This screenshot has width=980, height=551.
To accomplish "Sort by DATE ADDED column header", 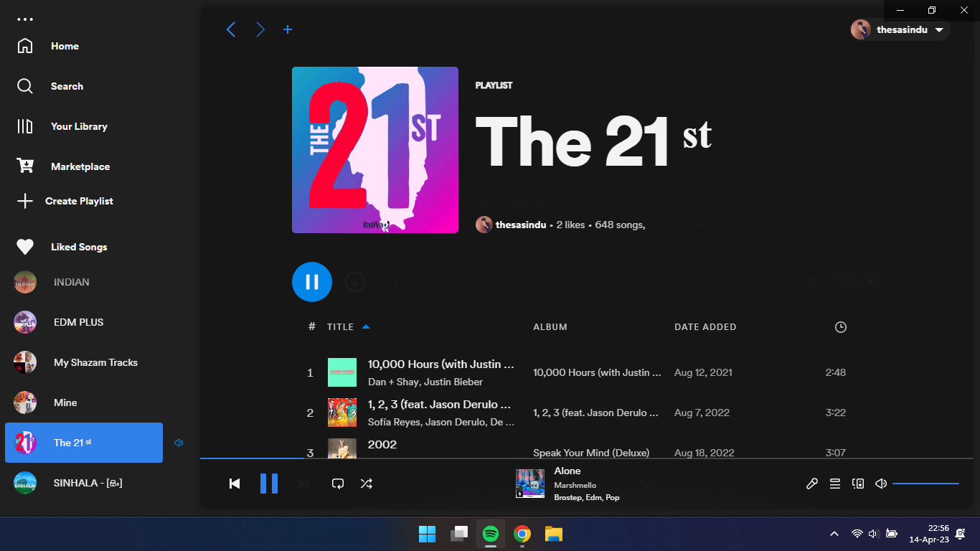I will coord(705,326).
